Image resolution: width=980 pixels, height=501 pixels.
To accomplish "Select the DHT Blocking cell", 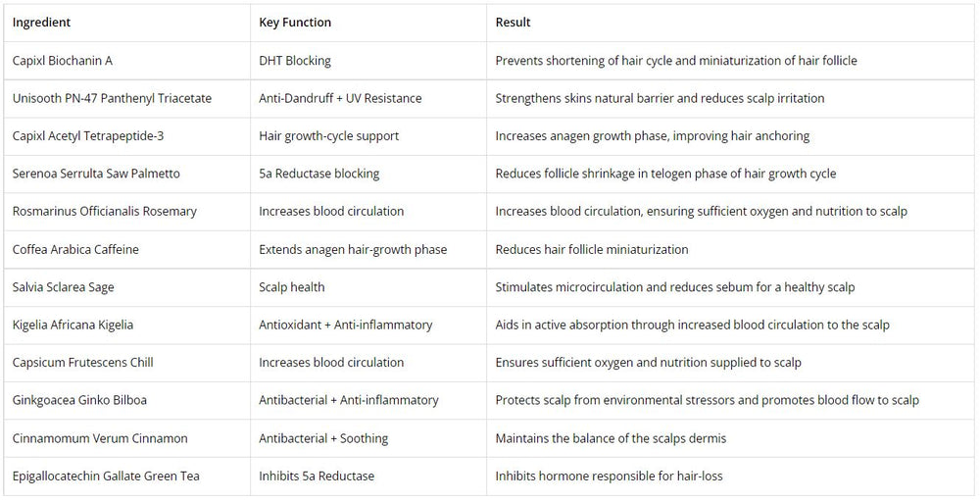I will point(368,61).
